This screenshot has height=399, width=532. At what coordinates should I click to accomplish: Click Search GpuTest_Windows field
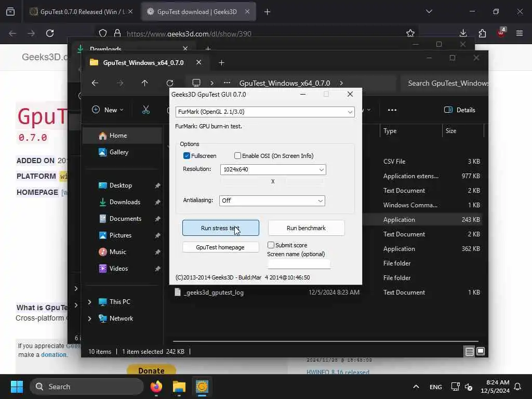tap(445, 84)
